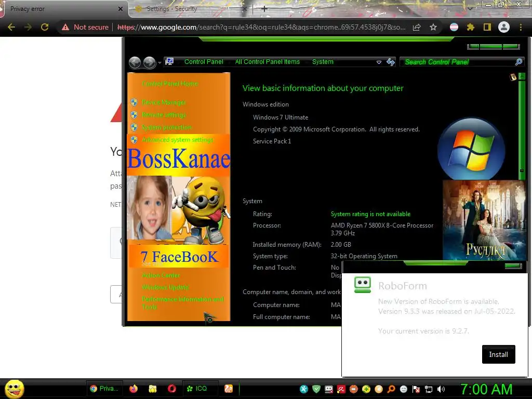Click search magnifier in Control Panel

[x=519, y=62]
